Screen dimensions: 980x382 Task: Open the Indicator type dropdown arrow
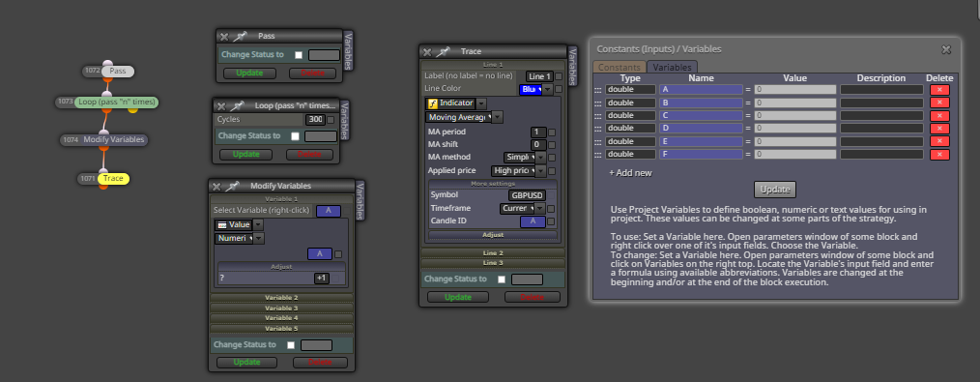481,103
